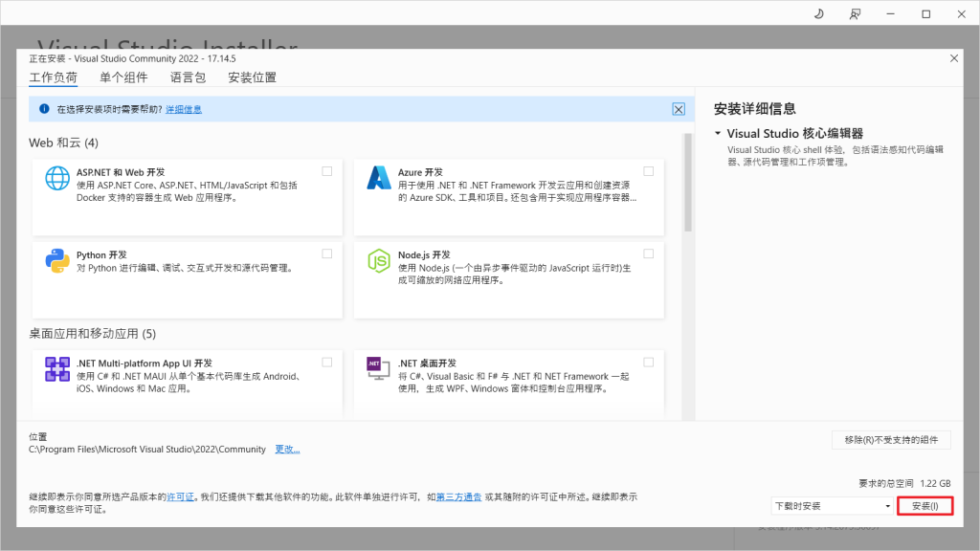Dismiss the help info banner
The image size is (980, 551).
pyautogui.click(x=679, y=109)
